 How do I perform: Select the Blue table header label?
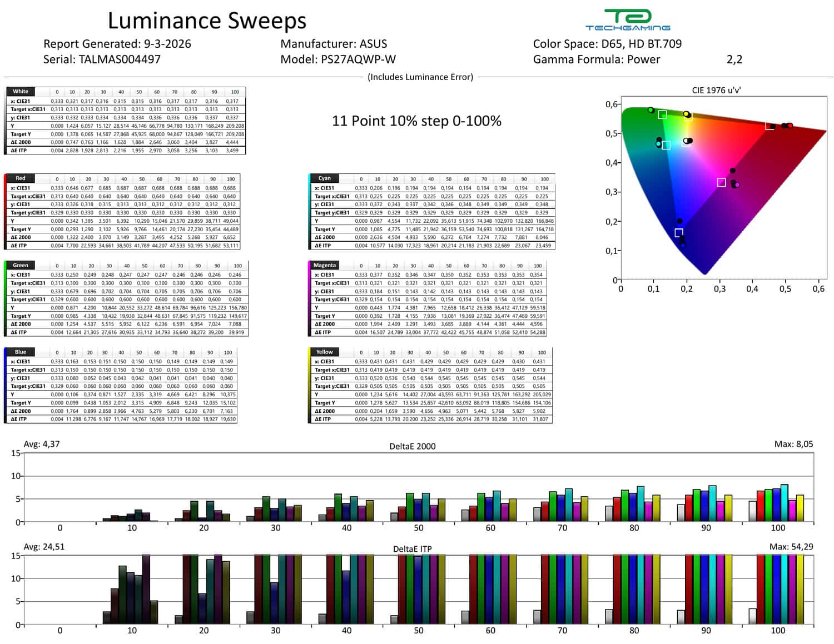tap(21, 352)
